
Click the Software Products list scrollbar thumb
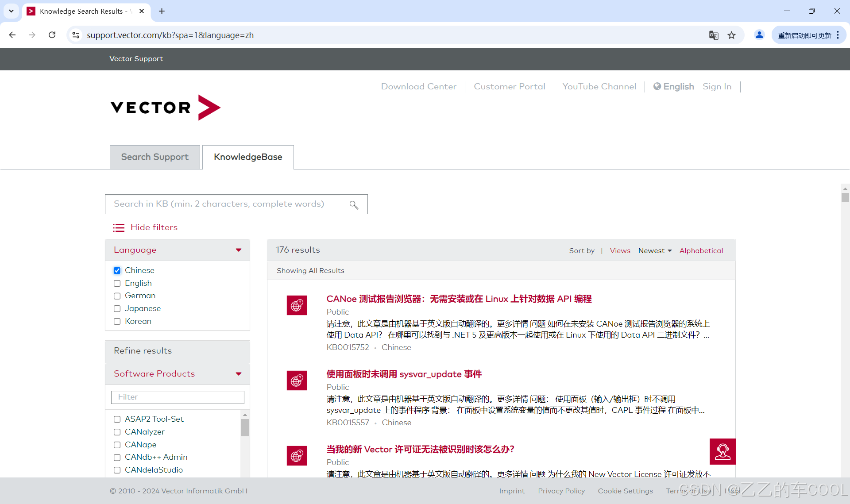click(245, 428)
